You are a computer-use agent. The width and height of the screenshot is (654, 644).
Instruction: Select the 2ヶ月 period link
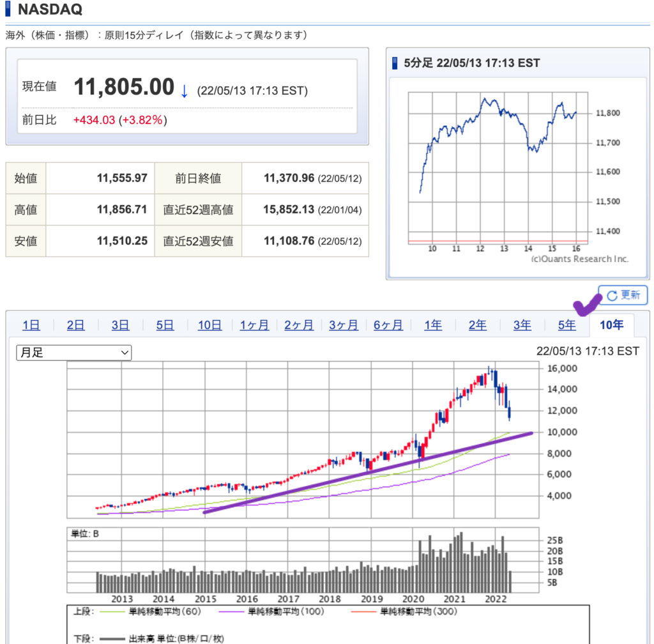point(299,325)
